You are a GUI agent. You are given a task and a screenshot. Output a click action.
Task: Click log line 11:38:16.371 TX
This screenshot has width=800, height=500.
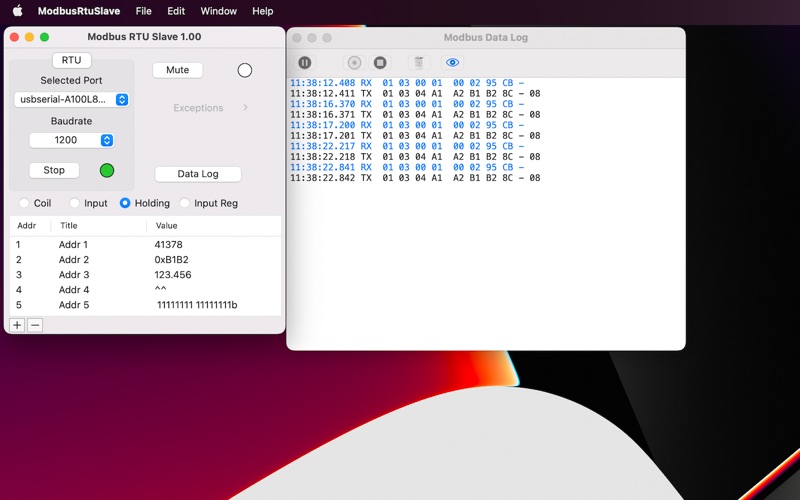pyautogui.click(x=415, y=114)
